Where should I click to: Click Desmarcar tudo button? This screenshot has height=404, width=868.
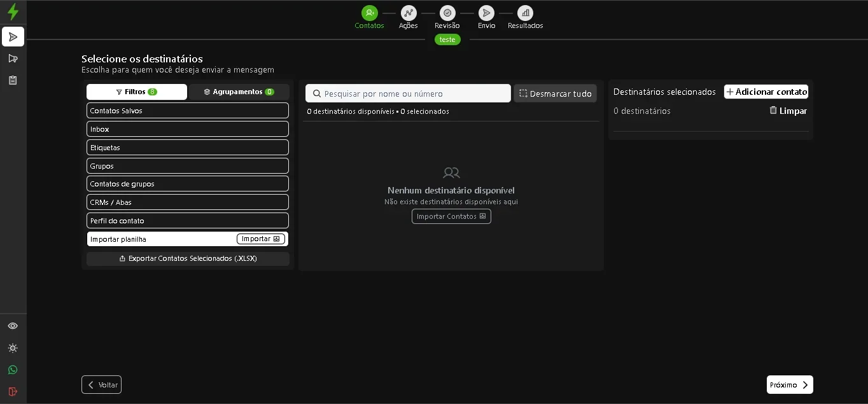click(x=555, y=94)
